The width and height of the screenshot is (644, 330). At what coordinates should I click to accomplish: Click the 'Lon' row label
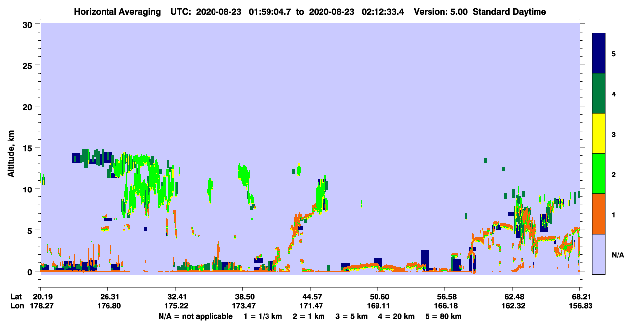pos(17,306)
